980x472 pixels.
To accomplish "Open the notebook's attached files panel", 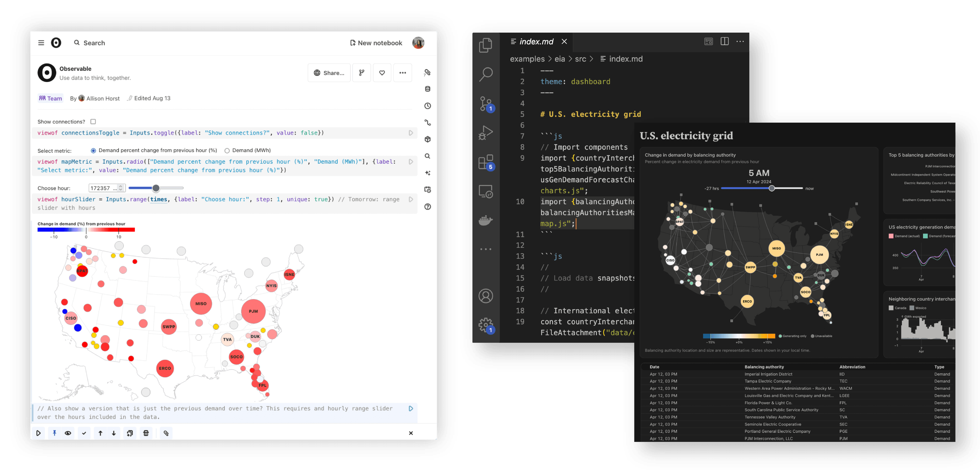I will pos(427,73).
